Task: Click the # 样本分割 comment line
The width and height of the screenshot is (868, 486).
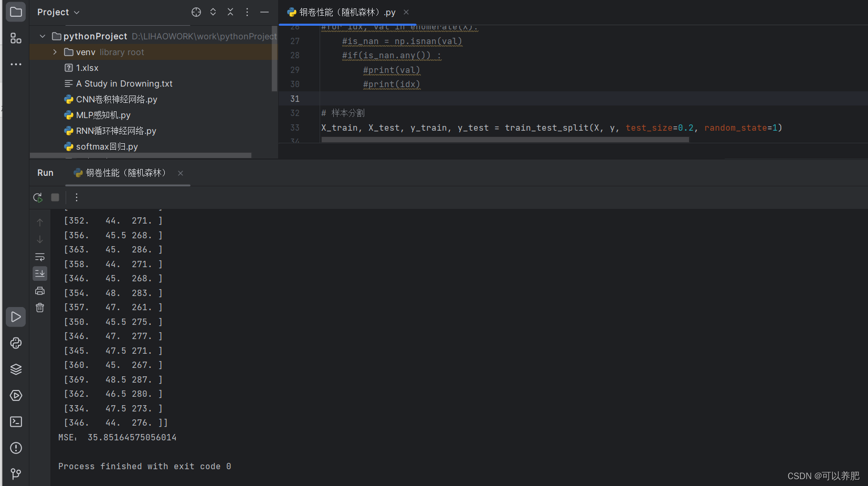Action: [343, 113]
